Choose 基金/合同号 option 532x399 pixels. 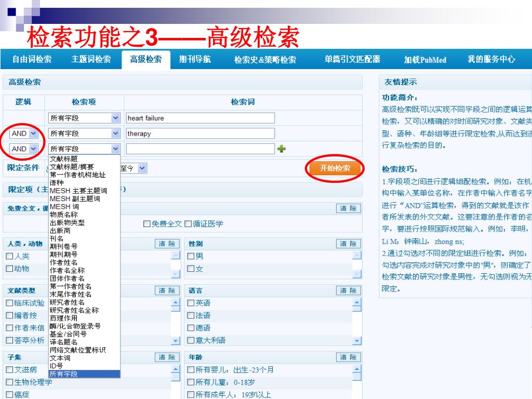point(84,334)
